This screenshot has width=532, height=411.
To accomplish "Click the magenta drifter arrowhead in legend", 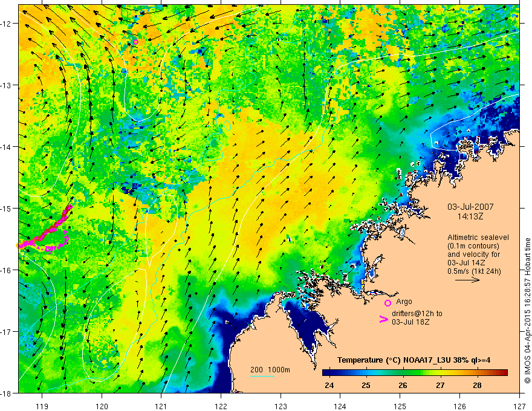I will [383, 319].
